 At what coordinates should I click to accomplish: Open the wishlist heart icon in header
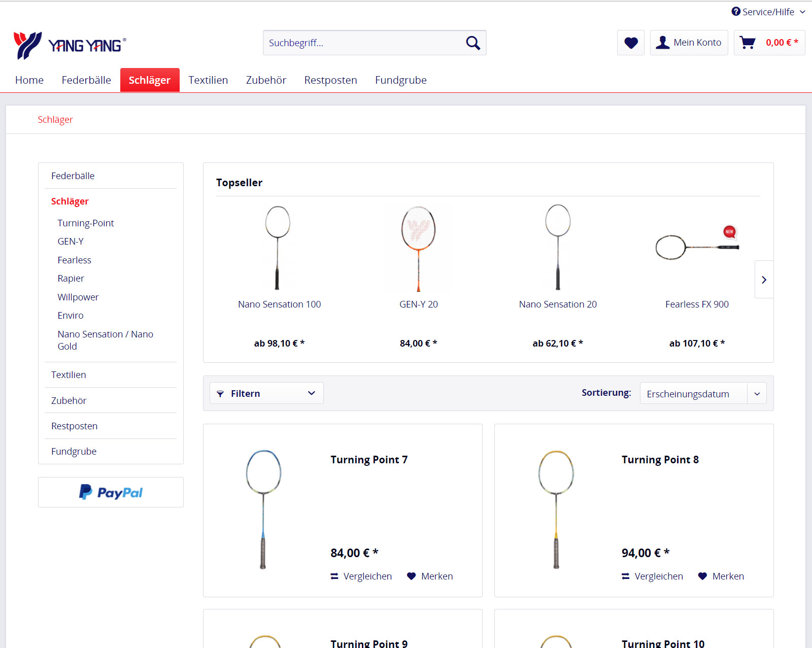tap(630, 43)
